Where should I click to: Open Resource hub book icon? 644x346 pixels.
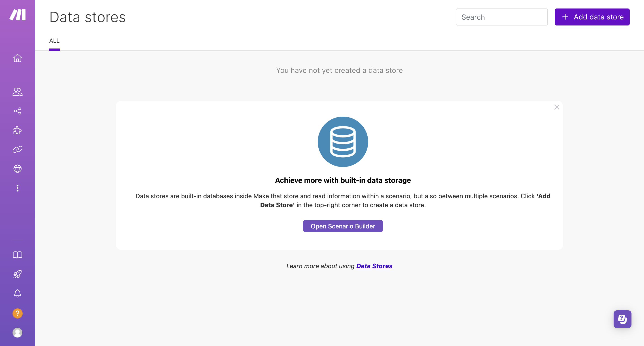tap(17, 255)
